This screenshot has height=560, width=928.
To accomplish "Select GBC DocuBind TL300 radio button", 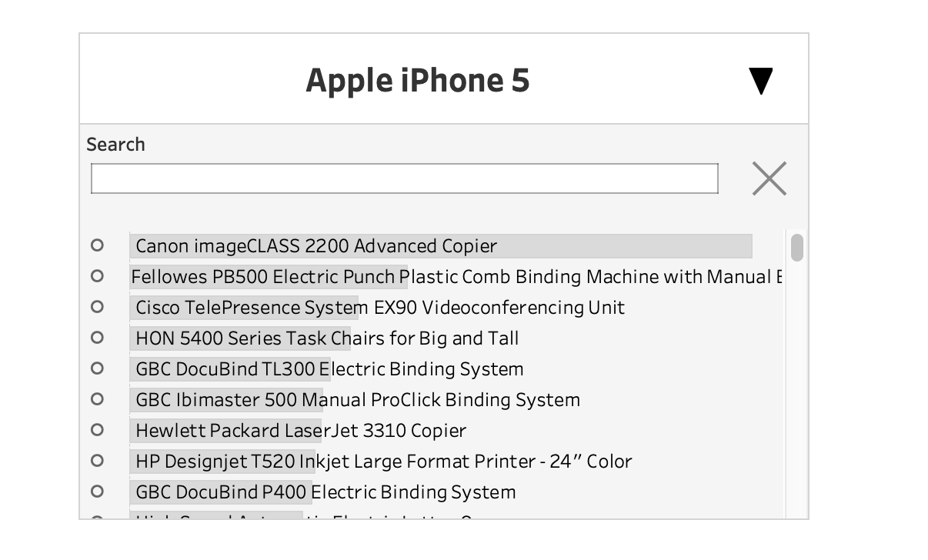I will point(97,368).
